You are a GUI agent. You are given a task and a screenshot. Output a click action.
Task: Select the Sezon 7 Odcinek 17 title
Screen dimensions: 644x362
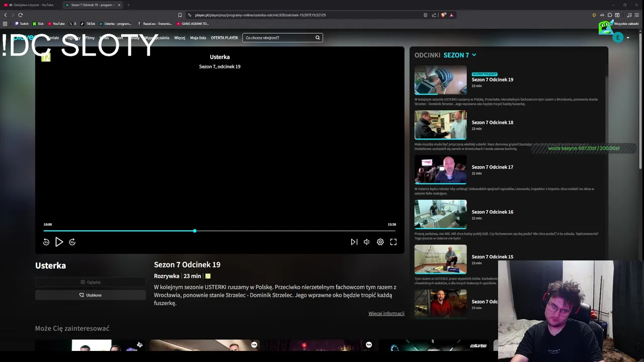coord(492,167)
